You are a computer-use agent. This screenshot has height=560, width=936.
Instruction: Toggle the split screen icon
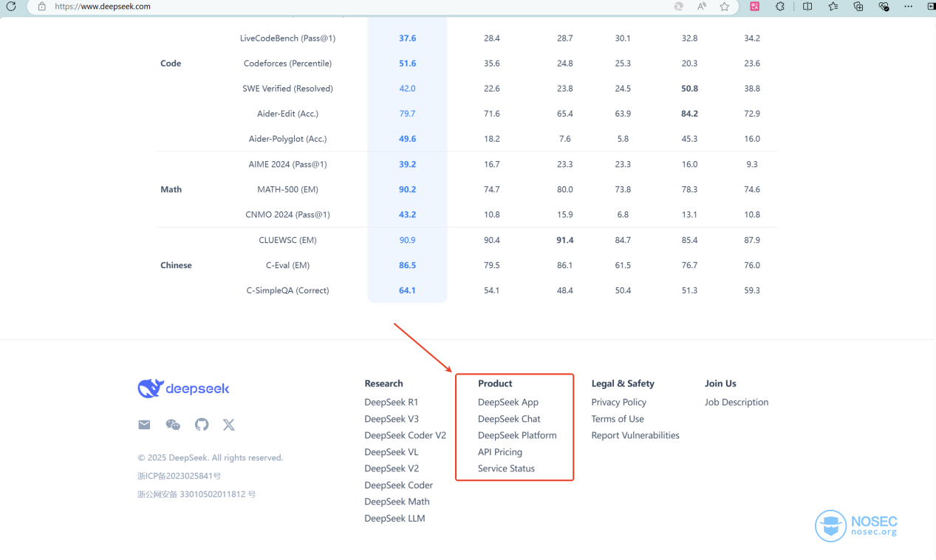[x=807, y=7]
